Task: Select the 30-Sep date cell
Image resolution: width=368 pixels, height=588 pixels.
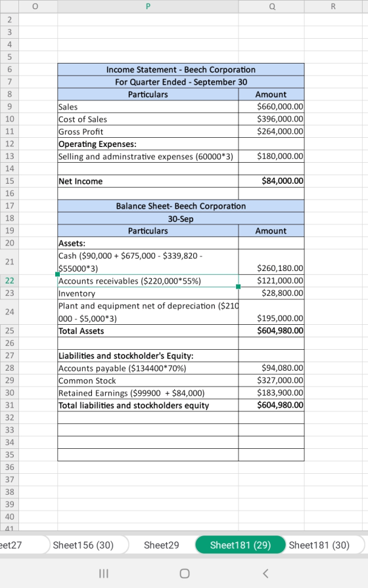Action: [181, 219]
